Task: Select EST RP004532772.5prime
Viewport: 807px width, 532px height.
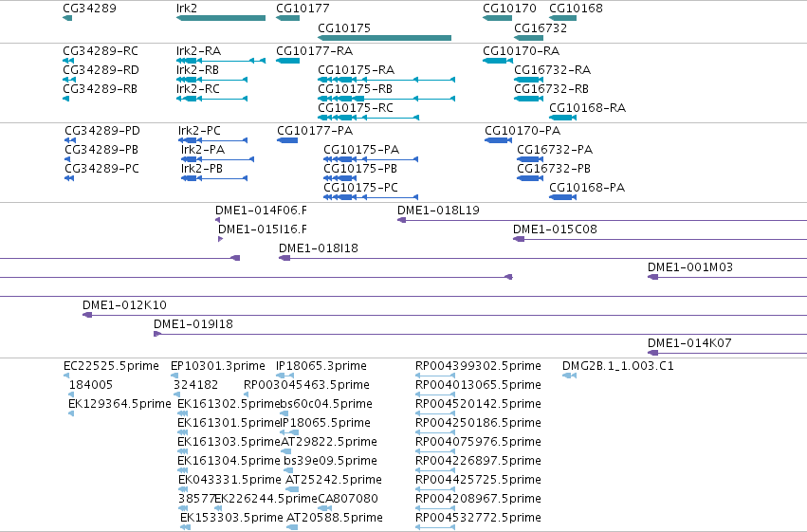Action: coord(478,518)
